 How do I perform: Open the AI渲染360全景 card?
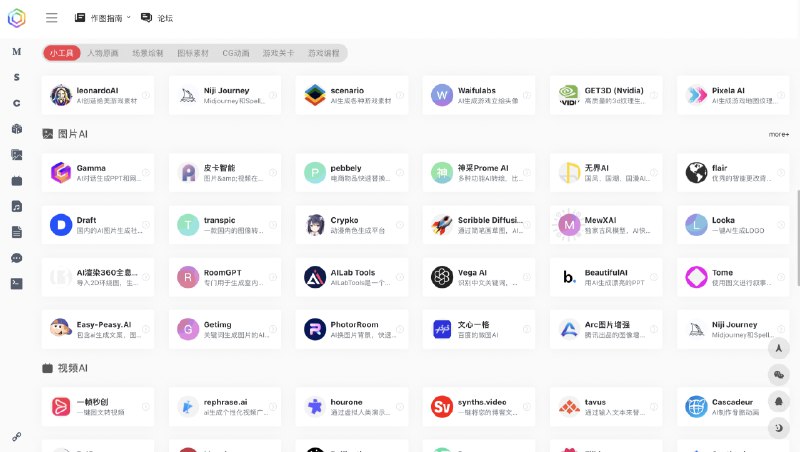click(98, 277)
